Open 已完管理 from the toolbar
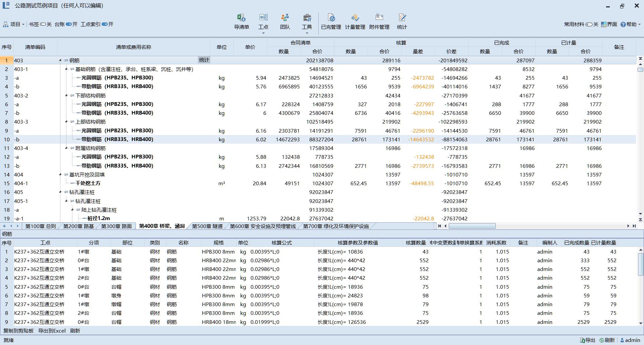Image resolution: width=644 pixels, height=345 pixels. point(331,17)
